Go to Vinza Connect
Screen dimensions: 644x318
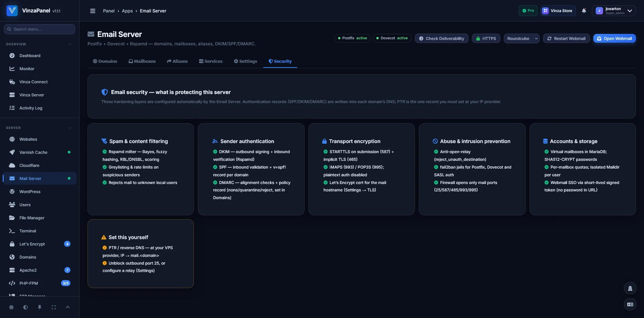[x=40, y=82]
